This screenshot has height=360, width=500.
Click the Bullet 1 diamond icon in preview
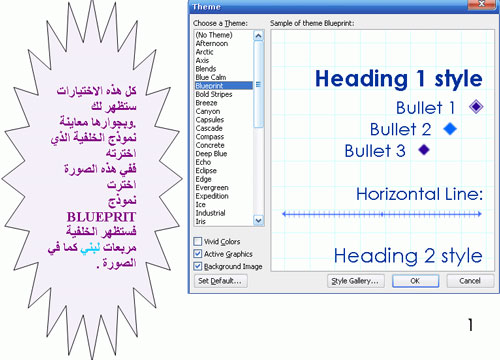476,107
